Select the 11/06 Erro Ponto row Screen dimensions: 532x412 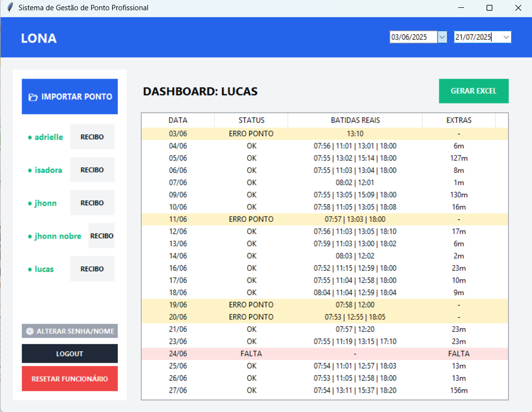click(x=324, y=219)
